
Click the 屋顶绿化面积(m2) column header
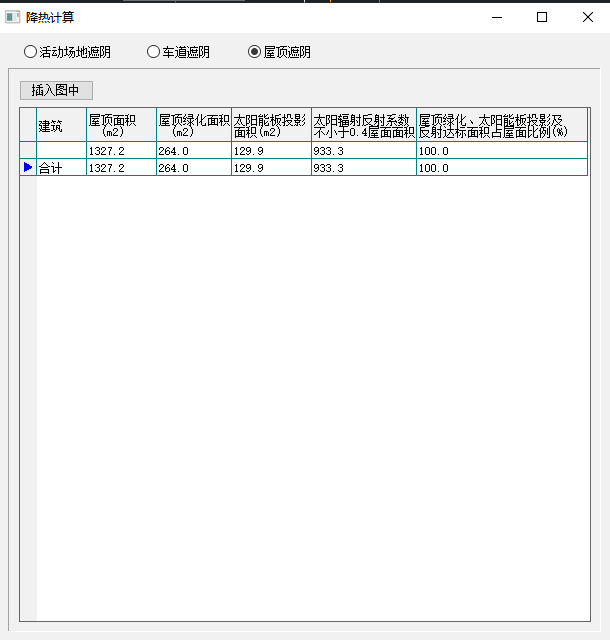pyautogui.click(x=193, y=125)
